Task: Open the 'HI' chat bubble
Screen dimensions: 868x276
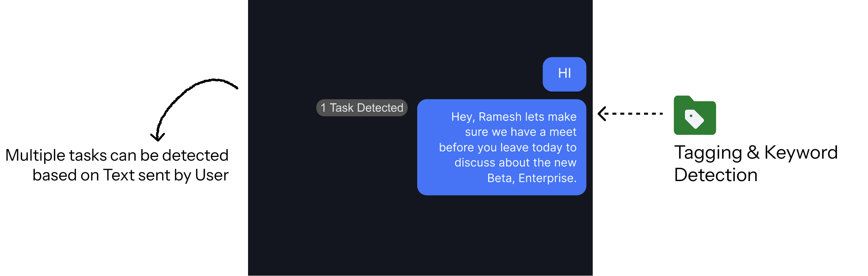Action: pos(564,74)
